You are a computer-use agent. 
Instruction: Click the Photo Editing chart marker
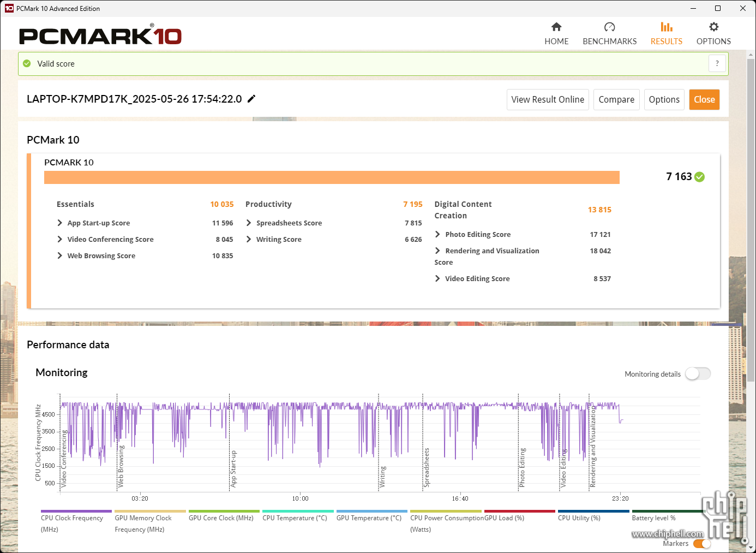(522, 467)
